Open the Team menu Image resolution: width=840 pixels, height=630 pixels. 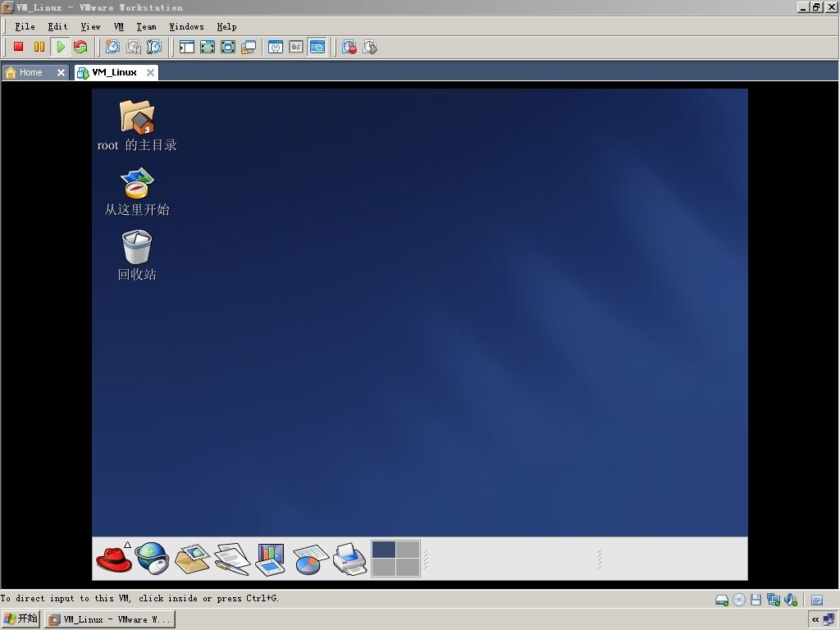tap(146, 27)
